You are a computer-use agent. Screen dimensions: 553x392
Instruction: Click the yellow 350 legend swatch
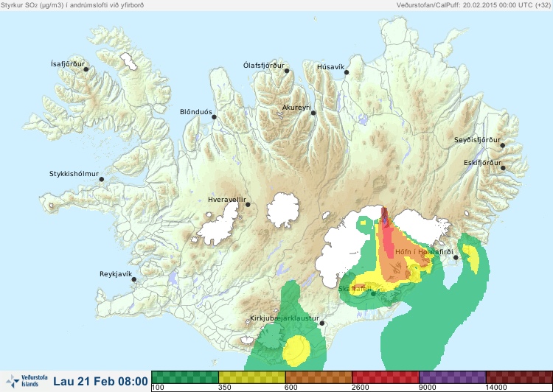coord(252,377)
